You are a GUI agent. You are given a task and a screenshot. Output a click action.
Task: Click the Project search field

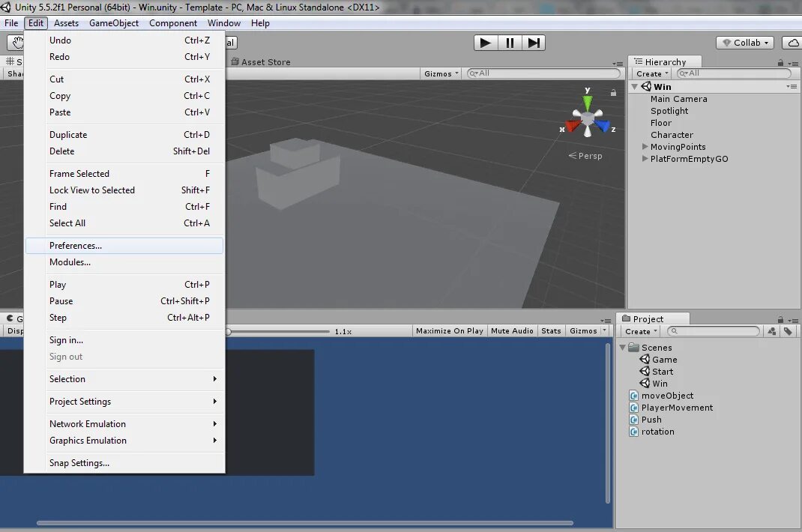(x=714, y=331)
